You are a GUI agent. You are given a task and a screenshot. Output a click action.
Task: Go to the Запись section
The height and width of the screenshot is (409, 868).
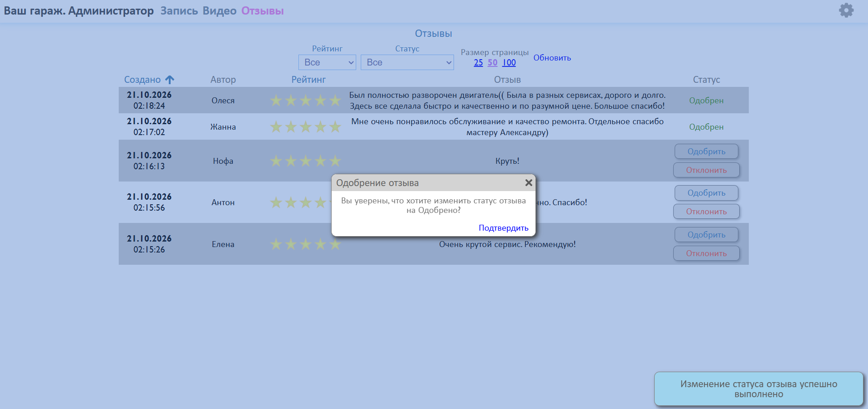[x=179, y=11]
